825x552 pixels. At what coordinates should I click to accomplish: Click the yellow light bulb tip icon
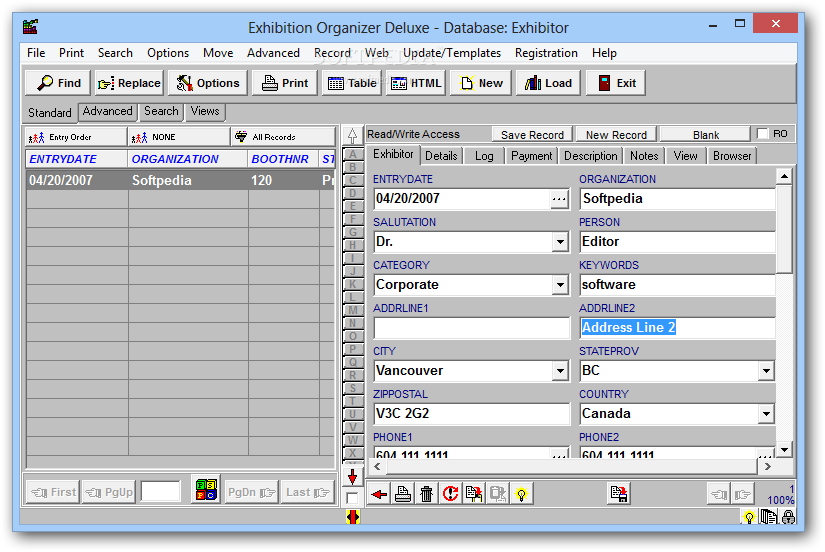tap(521, 494)
